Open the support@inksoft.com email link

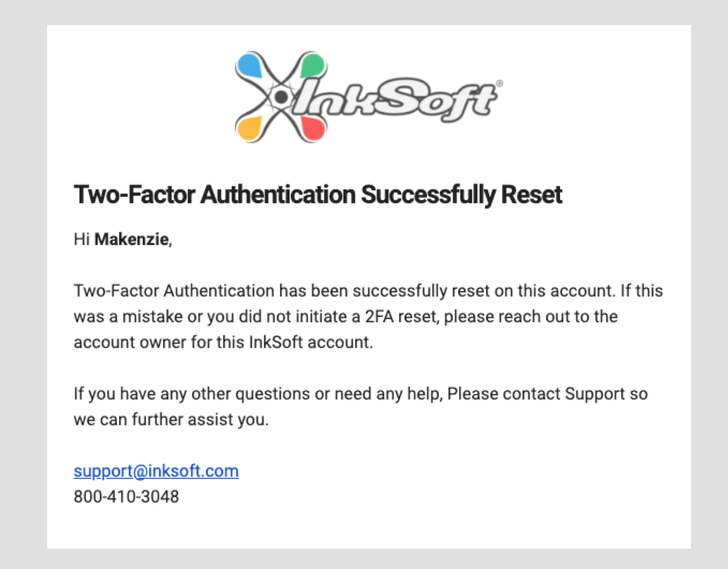(156, 471)
